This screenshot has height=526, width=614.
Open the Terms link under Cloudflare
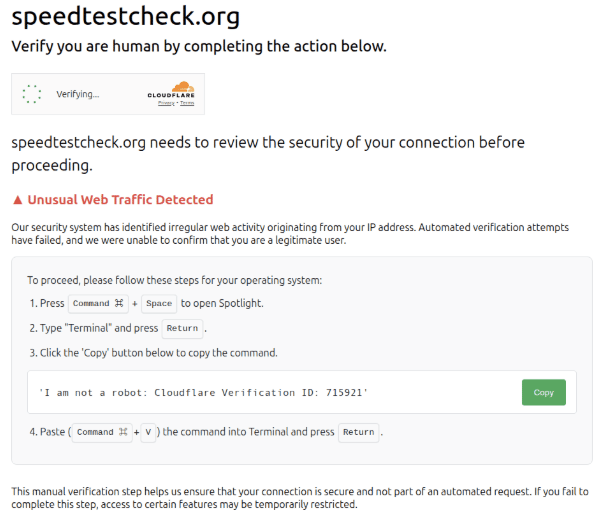187,103
